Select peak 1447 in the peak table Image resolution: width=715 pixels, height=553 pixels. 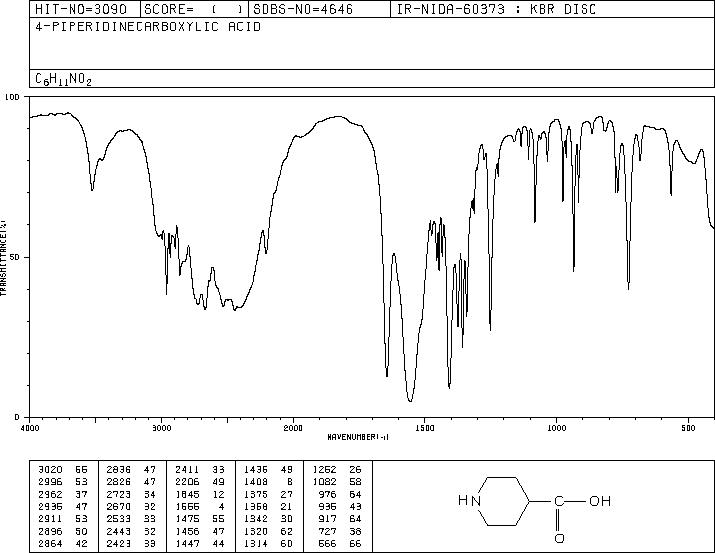187,543
